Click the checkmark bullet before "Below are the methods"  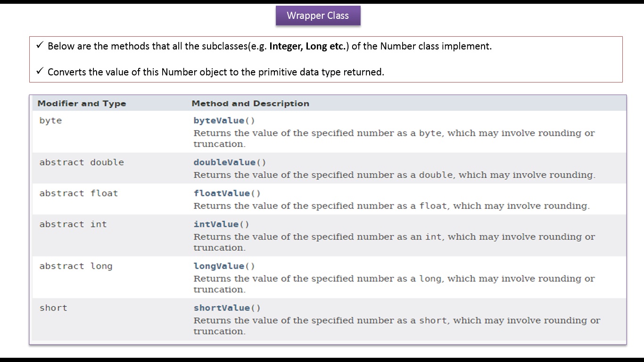[x=40, y=46]
